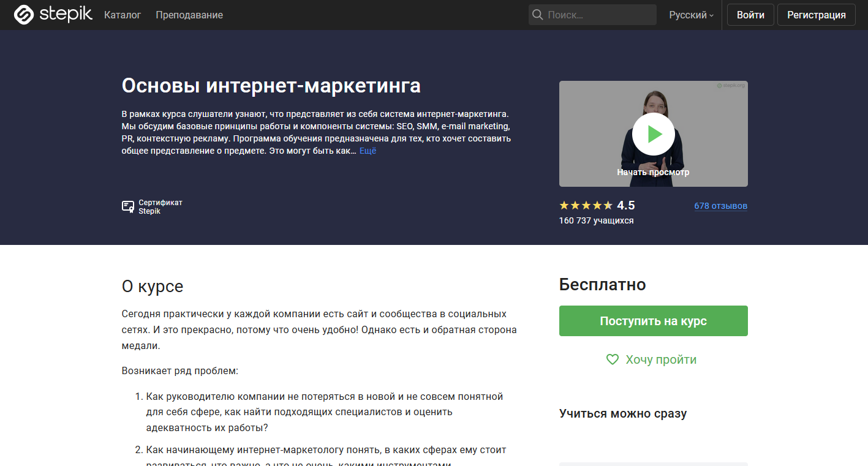Toggle the Хочу пройти wishlist option
This screenshot has height=466, width=868.
click(x=661, y=359)
